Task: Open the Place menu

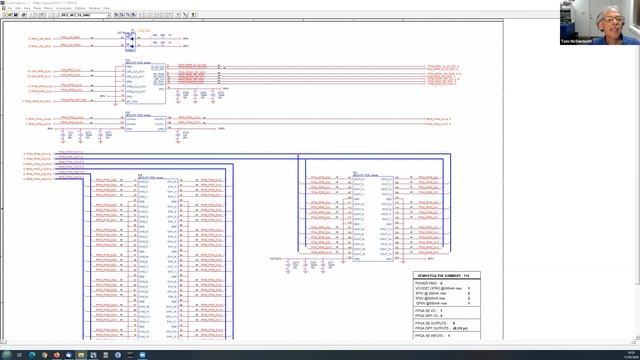Action: click(37, 8)
